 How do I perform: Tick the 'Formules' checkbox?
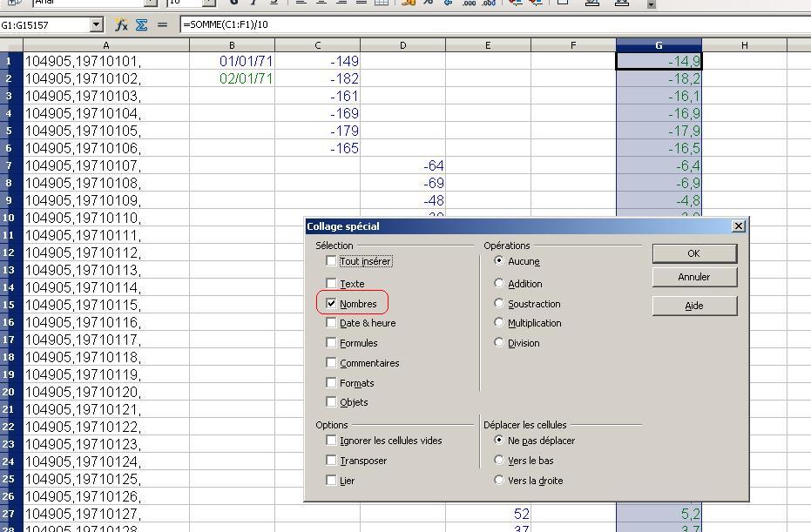point(331,342)
